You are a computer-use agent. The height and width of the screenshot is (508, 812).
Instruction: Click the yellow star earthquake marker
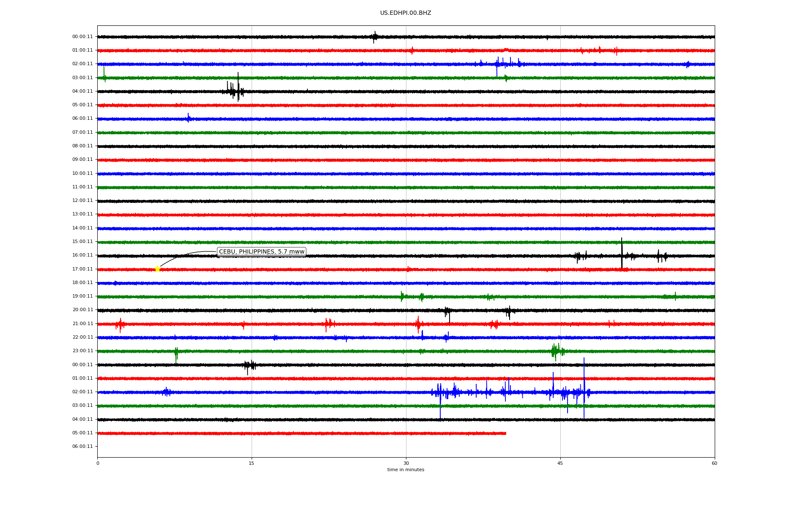point(157,269)
